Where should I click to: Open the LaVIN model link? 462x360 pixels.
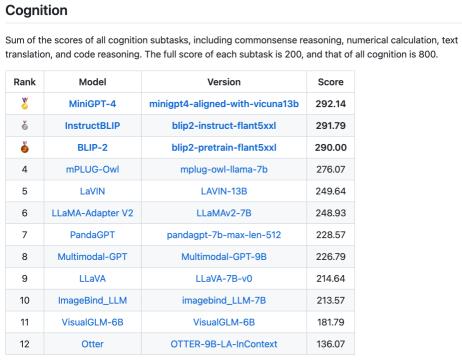[92, 191]
